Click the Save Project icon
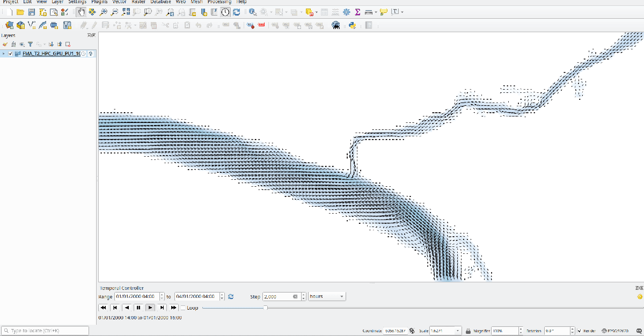 point(32,12)
